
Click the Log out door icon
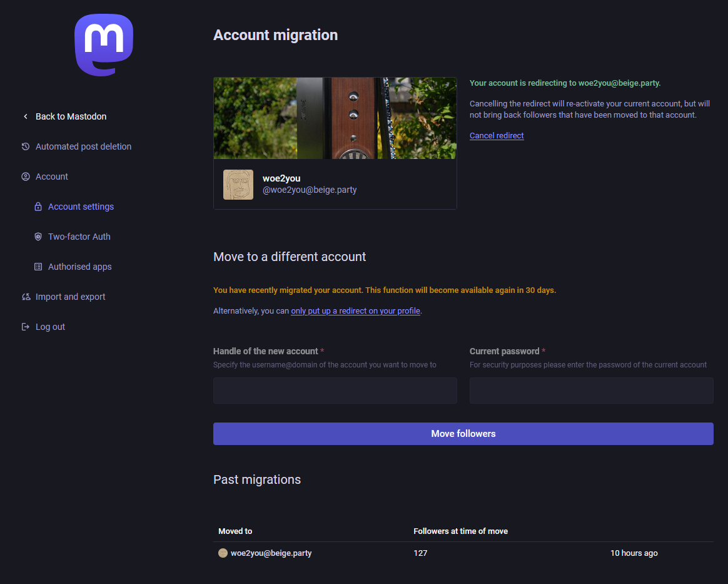coord(26,327)
